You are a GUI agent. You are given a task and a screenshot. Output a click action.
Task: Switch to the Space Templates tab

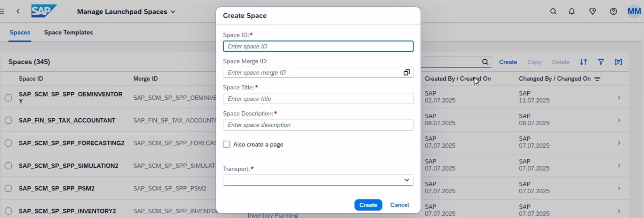pos(68,32)
